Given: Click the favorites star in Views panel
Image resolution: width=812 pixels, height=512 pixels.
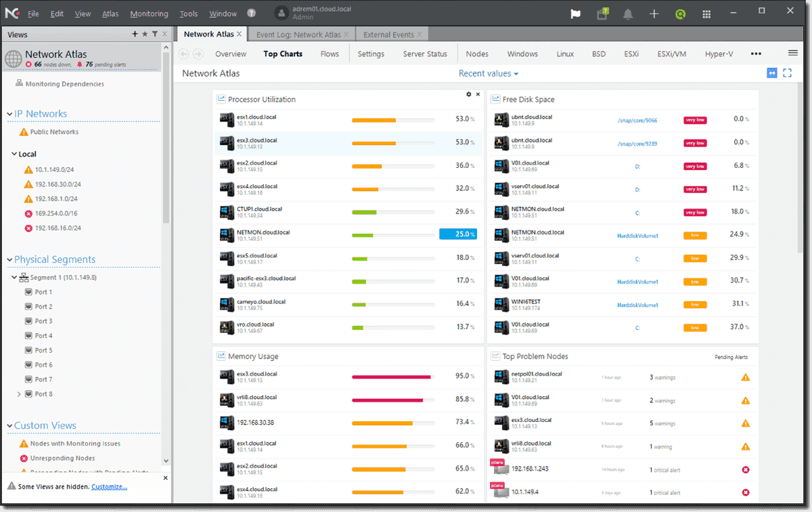Looking at the screenshot, I should 144,34.
